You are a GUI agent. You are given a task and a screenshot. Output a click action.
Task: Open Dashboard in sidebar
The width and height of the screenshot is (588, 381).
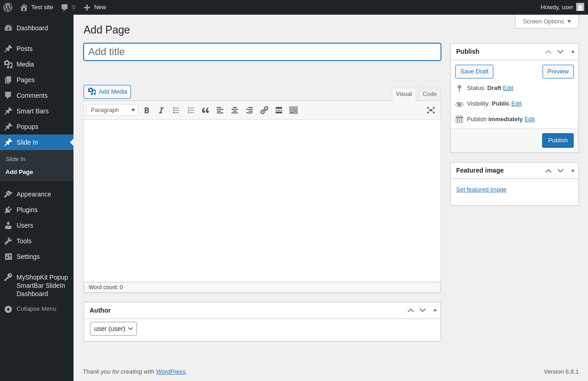37,28
